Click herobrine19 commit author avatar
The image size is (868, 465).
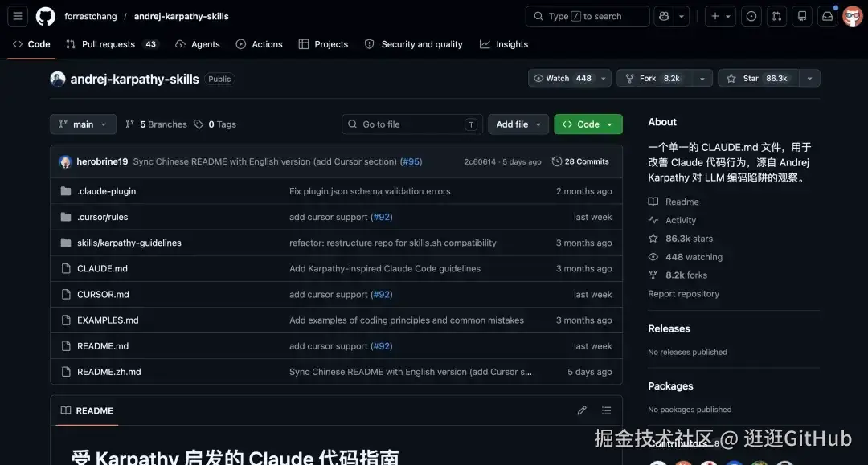coord(65,161)
